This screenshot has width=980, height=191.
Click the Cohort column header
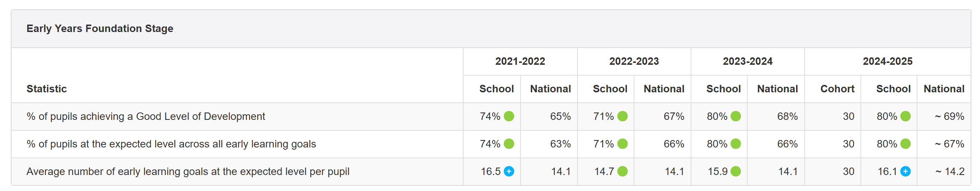tap(837, 89)
